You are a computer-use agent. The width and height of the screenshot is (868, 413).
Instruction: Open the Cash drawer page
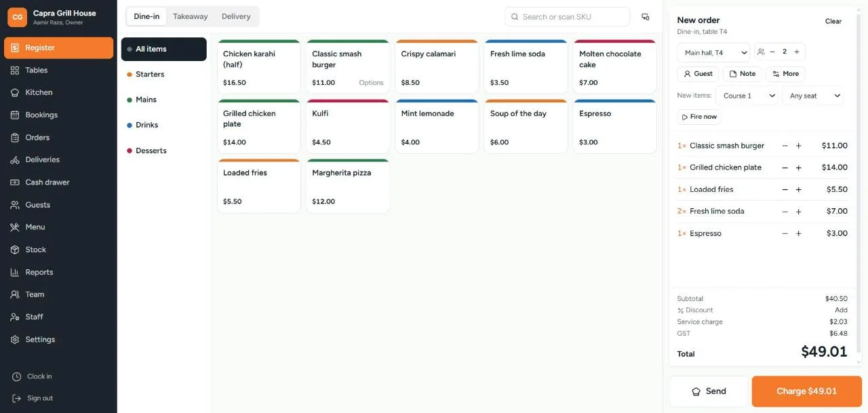[x=58, y=182]
